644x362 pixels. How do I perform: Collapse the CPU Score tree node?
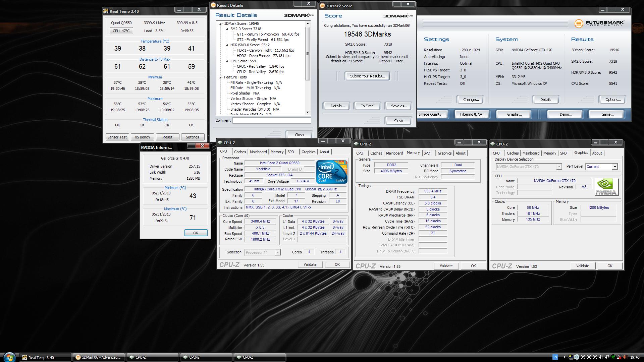(x=227, y=61)
